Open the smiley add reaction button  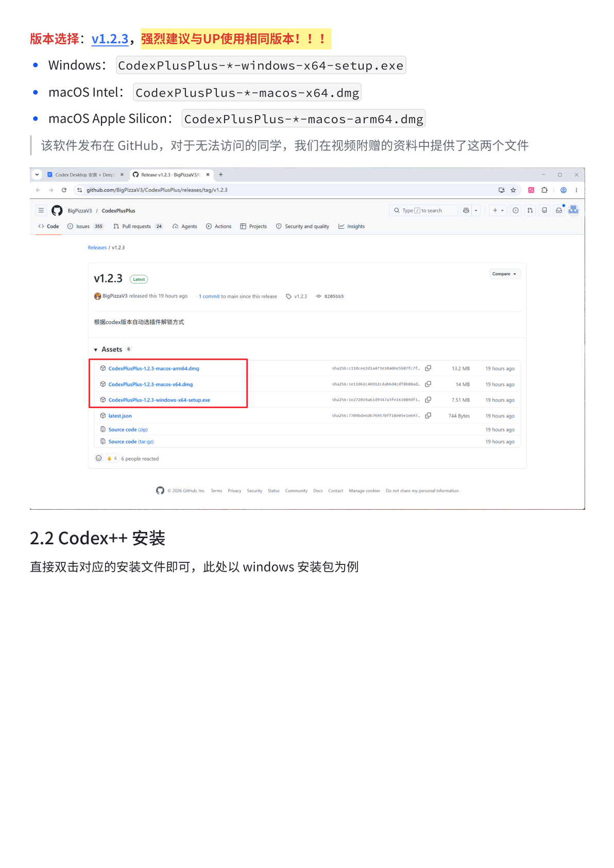tap(99, 458)
